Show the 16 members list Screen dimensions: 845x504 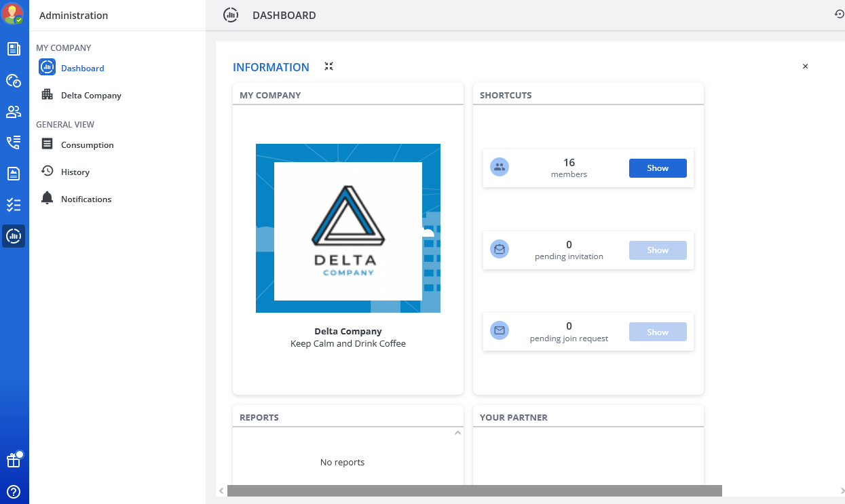pos(657,168)
